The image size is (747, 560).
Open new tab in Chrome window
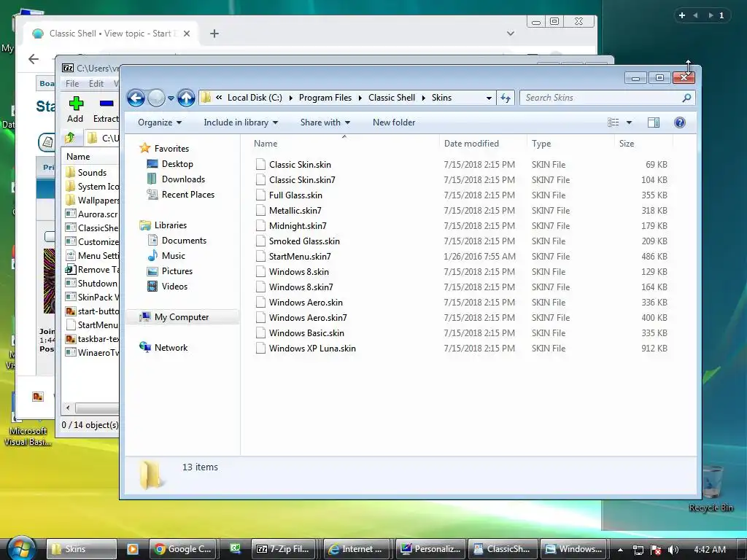[214, 34]
